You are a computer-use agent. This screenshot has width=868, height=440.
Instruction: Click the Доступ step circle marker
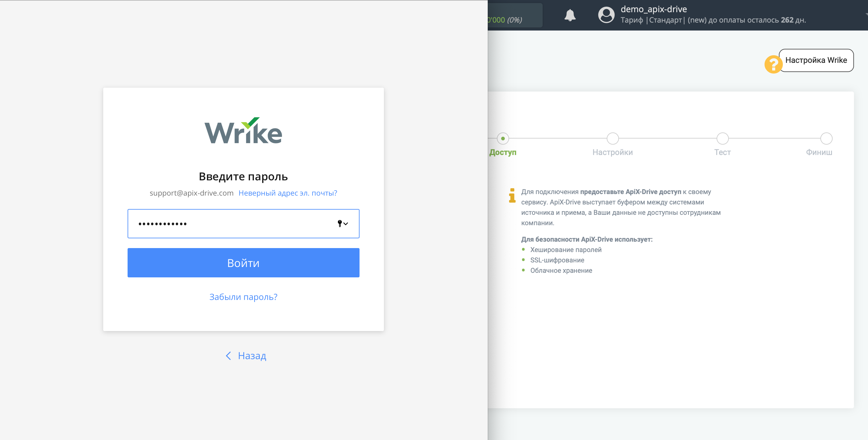[503, 139]
